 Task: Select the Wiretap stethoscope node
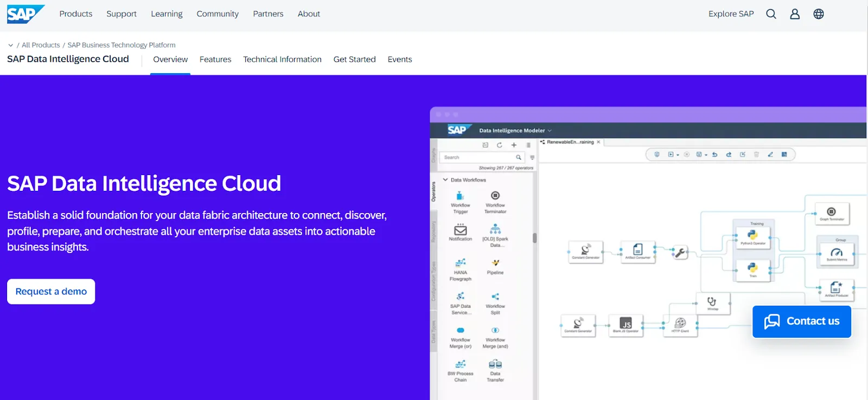712,304
